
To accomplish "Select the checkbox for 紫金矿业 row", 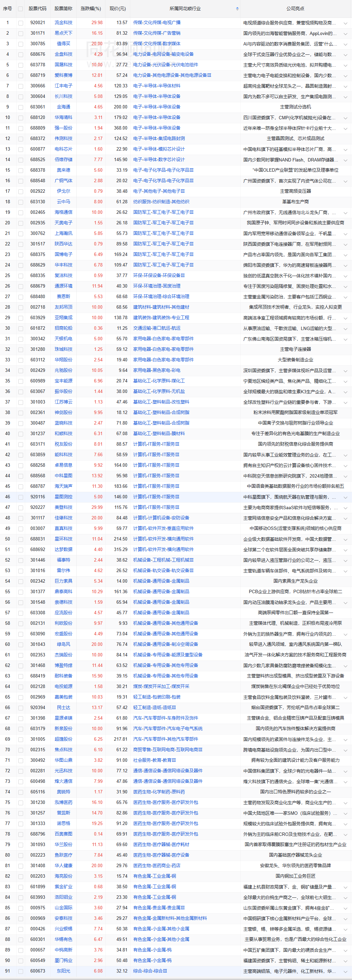I will [20, 887].
